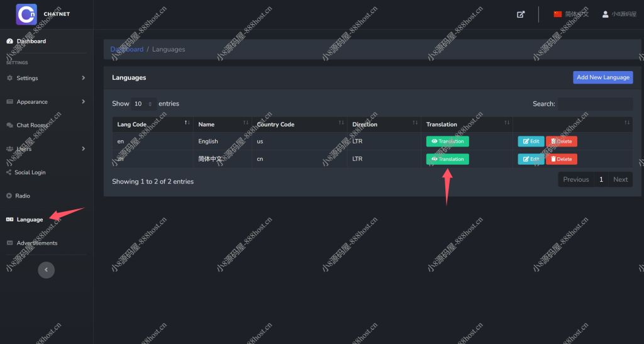Click the Language icon in sidebar
Screen dimensions: 644x344
9,219
